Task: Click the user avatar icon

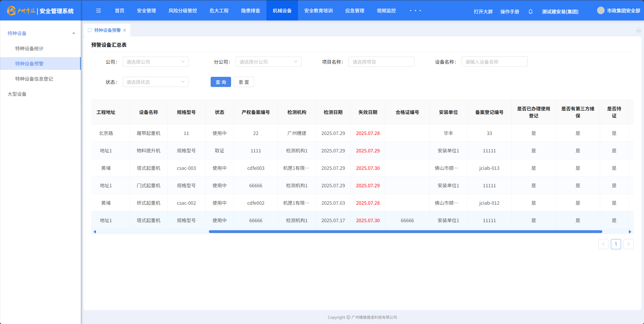Action: [601, 11]
